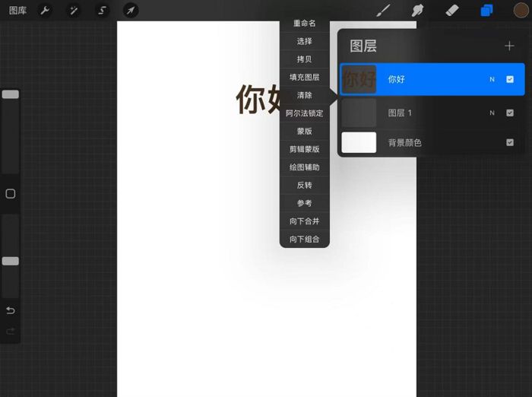Choose 重命名 in layer menu

[x=304, y=24]
